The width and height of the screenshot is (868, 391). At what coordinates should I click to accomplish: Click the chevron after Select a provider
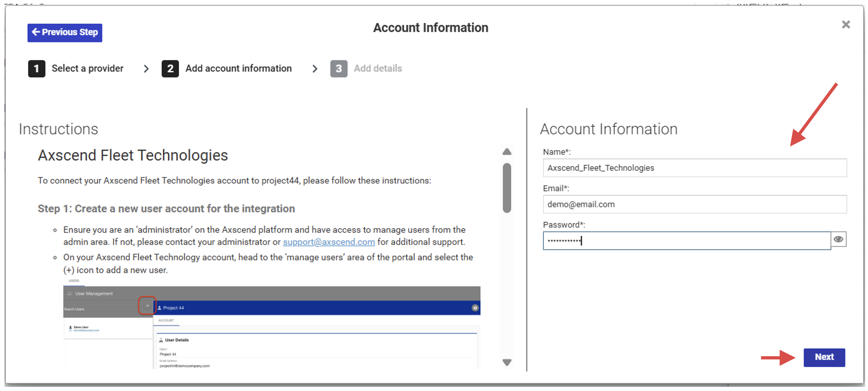click(146, 69)
